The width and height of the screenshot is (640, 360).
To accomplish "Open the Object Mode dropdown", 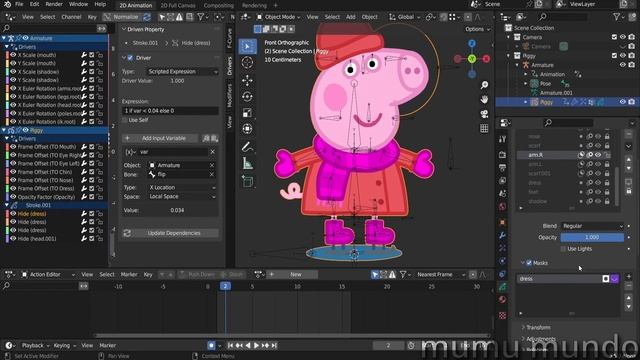I will [x=278, y=17].
